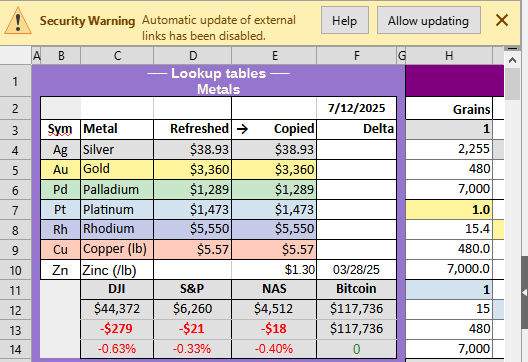528x362 pixels.
Task: Select row 10 header
Action: pyautogui.click(x=15, y=270)
